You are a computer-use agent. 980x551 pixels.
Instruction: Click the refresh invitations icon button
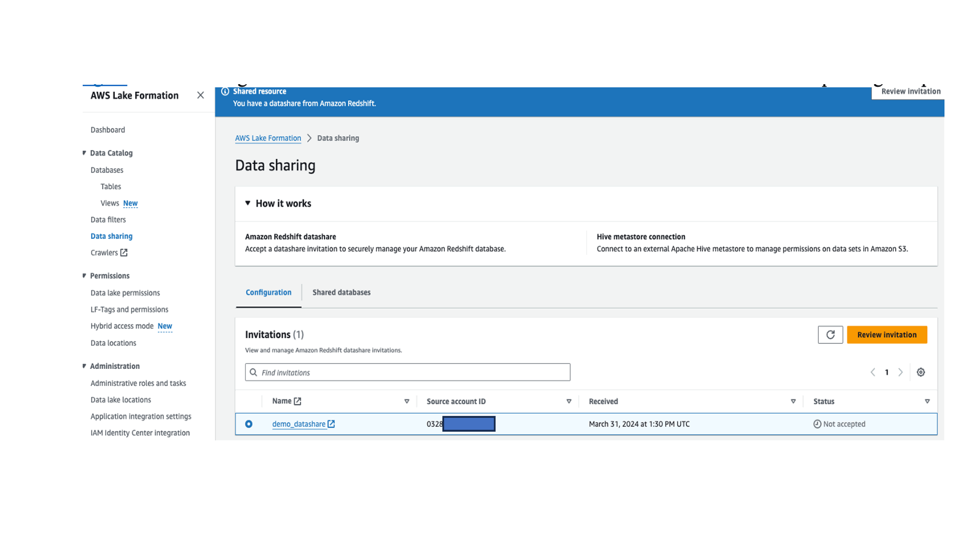pyautogui.click(x=830, y=335)
